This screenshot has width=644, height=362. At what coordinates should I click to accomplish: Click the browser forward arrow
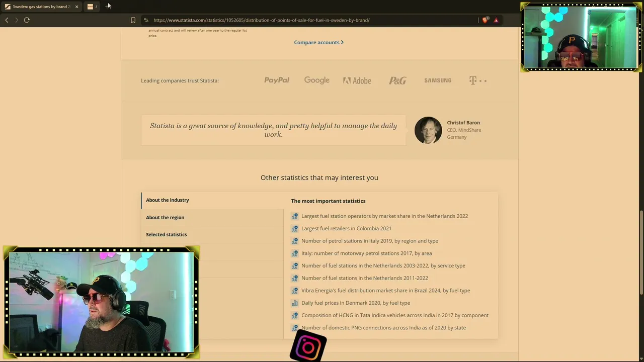click(17, 20)
